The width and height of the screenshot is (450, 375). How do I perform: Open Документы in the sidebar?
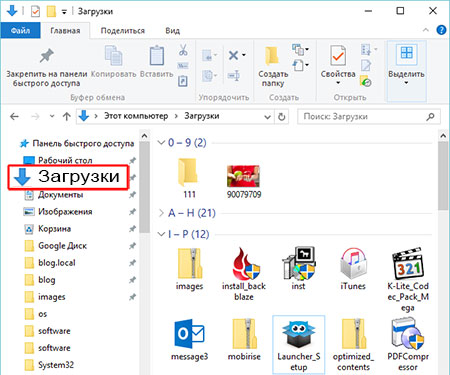[60, 194]
